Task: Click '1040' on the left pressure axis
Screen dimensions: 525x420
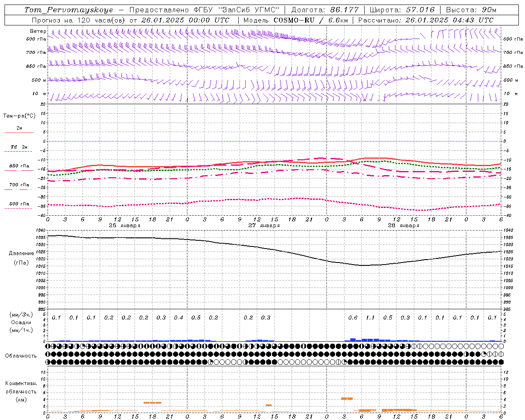Action: [41, 231]
